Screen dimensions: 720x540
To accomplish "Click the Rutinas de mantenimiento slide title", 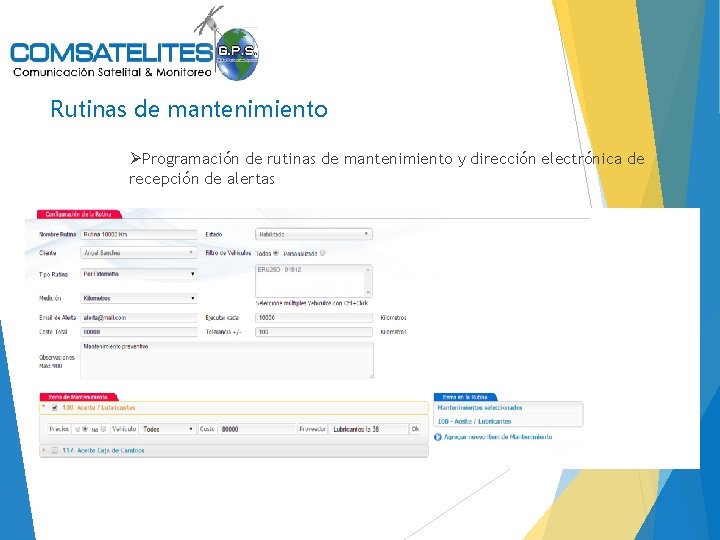I will point(189,109).
